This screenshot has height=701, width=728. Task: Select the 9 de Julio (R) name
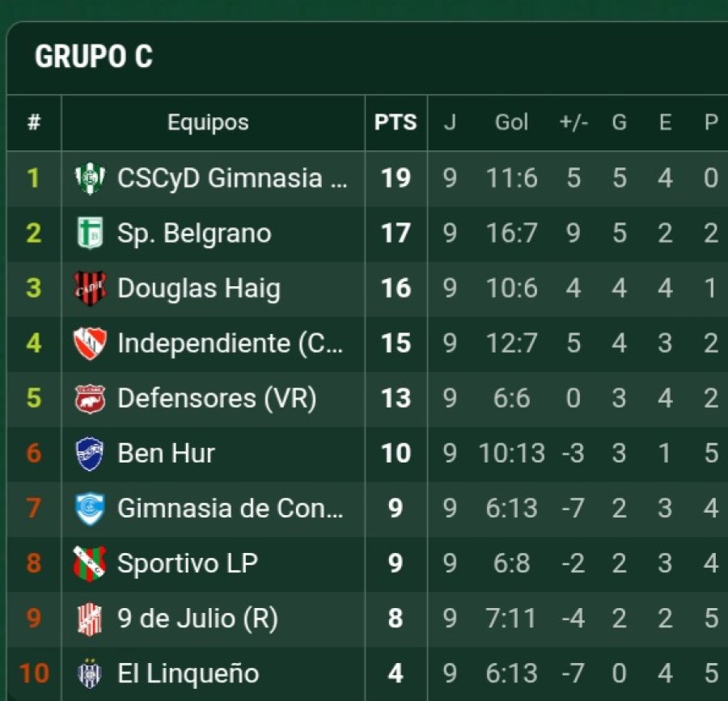(x=197, y=619)
